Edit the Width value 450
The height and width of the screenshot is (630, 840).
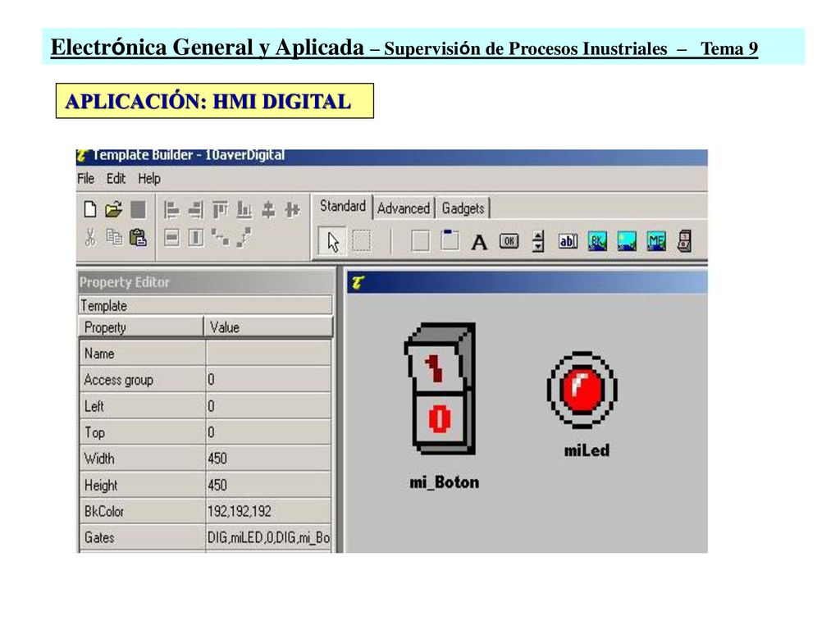(268, 459)
